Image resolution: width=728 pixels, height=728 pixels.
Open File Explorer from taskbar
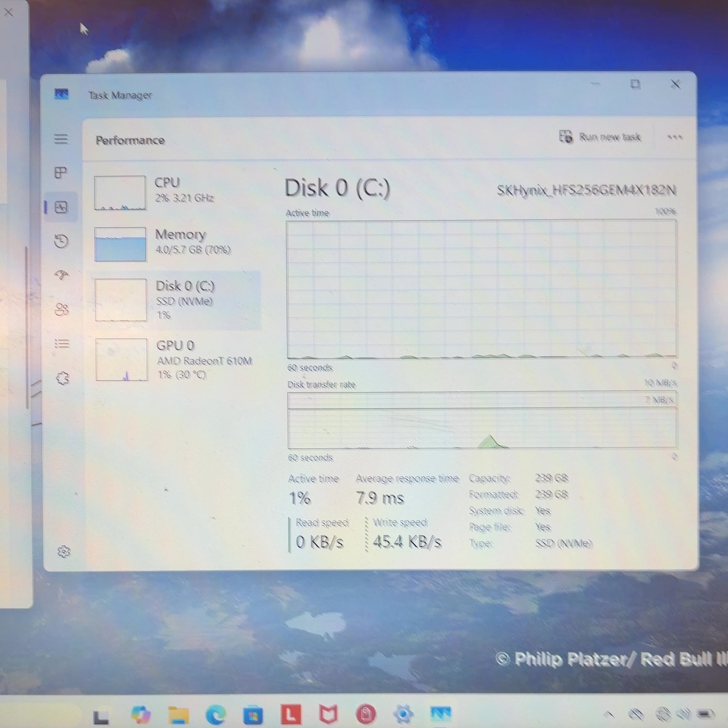tap(178, 714)
